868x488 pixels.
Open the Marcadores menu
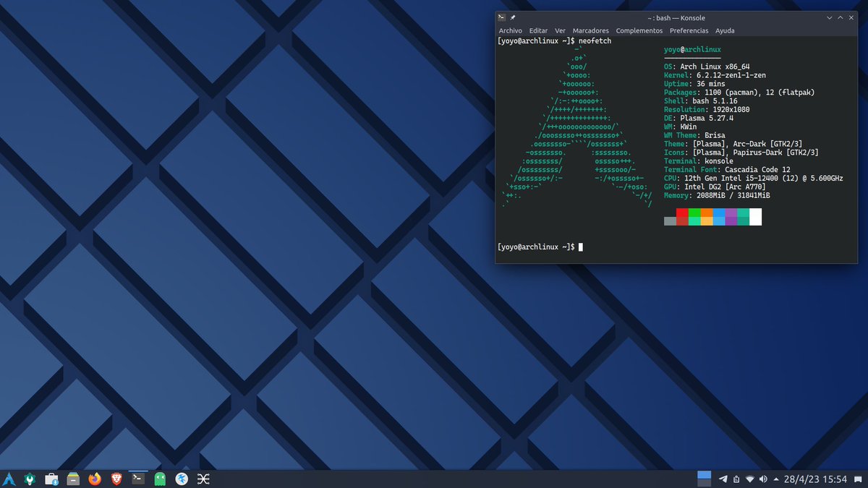[x=591, y=30]
